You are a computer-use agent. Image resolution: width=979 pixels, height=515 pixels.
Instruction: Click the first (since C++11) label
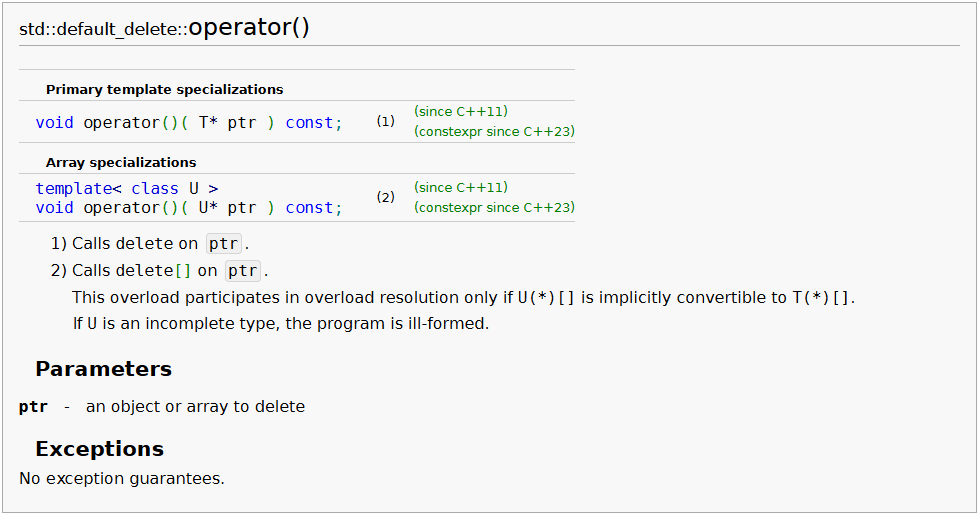[461, 111]
